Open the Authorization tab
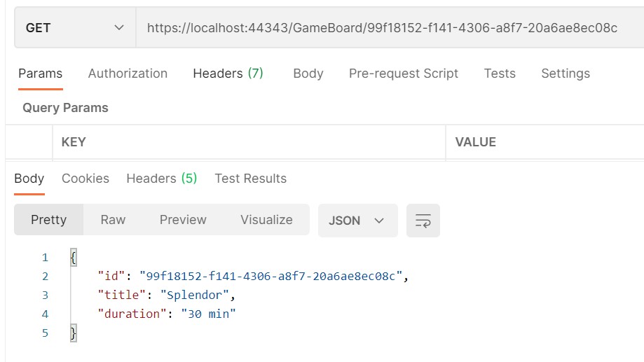 coord(128,74)
